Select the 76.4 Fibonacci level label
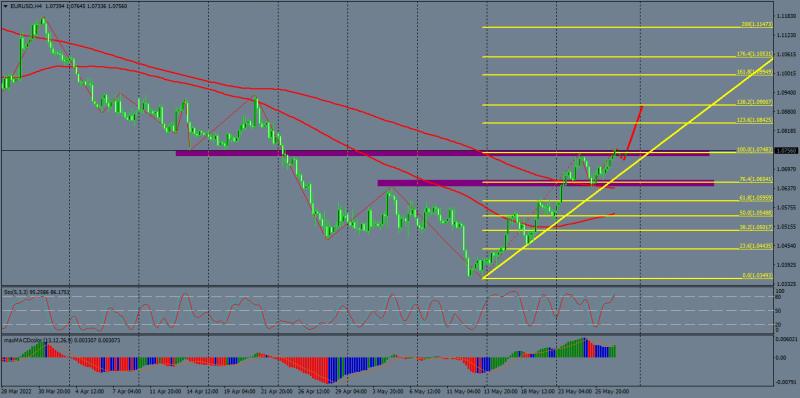The width and height of the screenshot is (800, 398). (x=756, y=179)
